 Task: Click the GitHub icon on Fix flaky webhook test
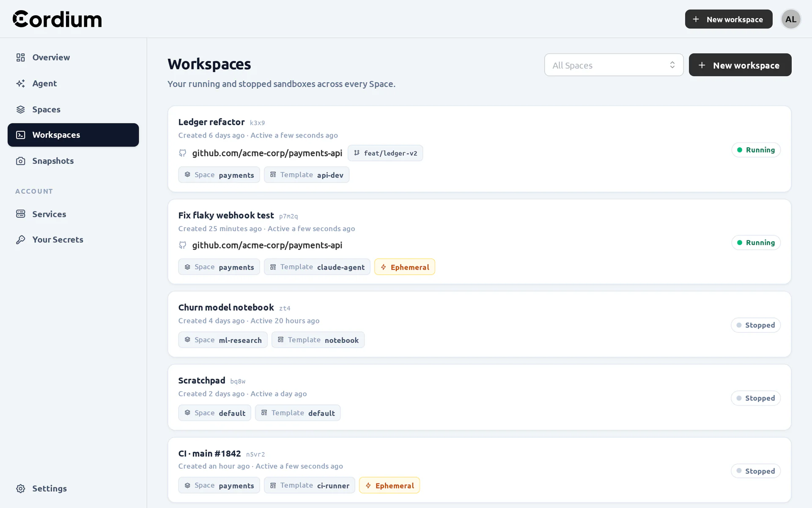coord(182,245)
